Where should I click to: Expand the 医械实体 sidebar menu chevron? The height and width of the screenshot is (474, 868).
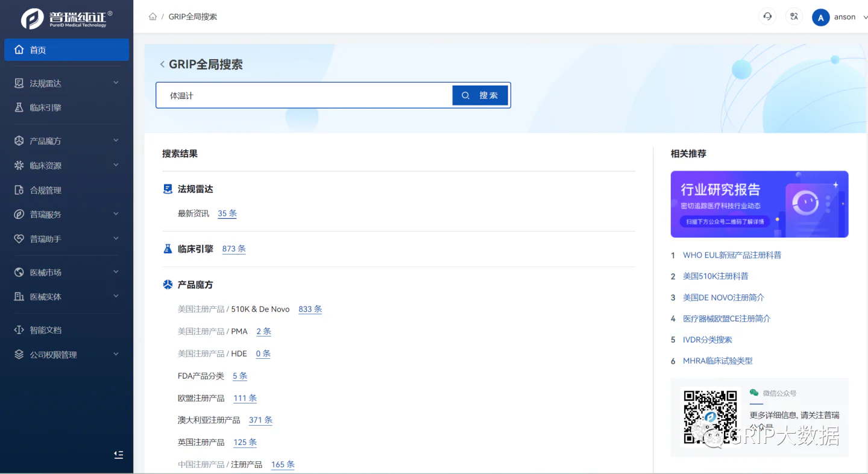[x=116, y=296]
